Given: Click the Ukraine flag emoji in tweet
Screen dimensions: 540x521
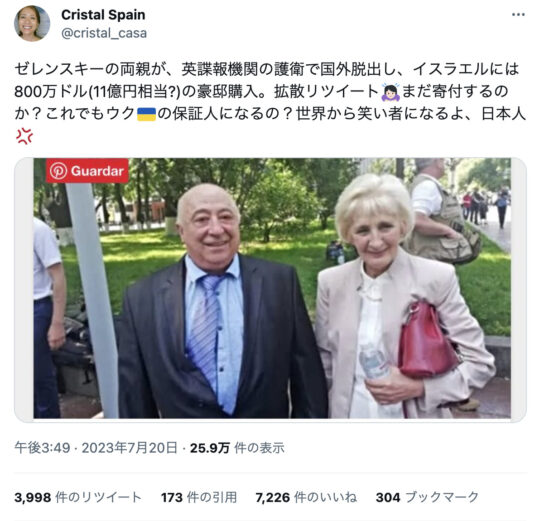Looking at the screenshot, I should tap(146, 114).
